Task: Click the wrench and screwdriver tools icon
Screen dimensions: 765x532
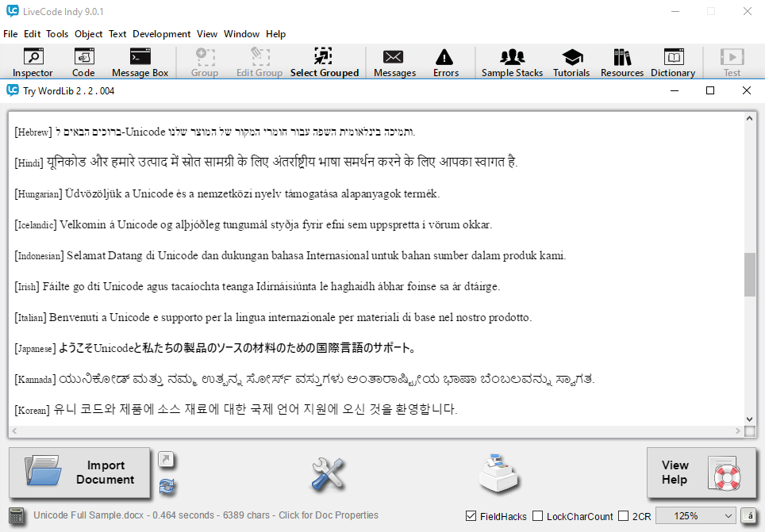Action: pos(328,473)
